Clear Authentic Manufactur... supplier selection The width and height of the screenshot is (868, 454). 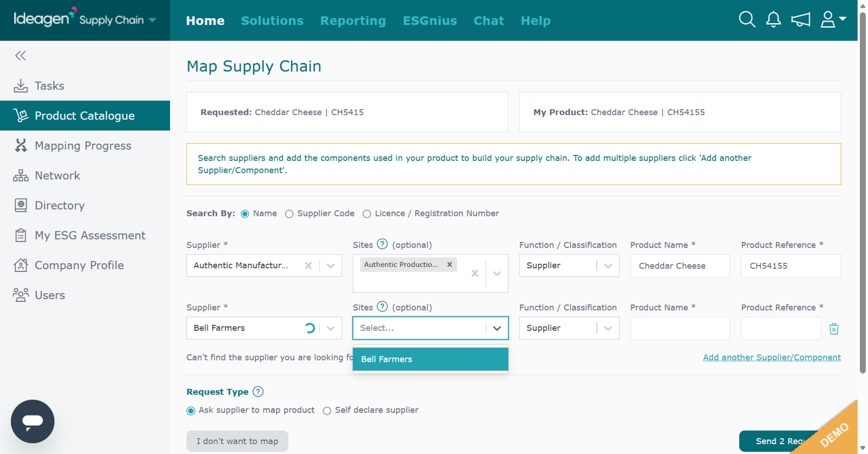click(308, 266)
